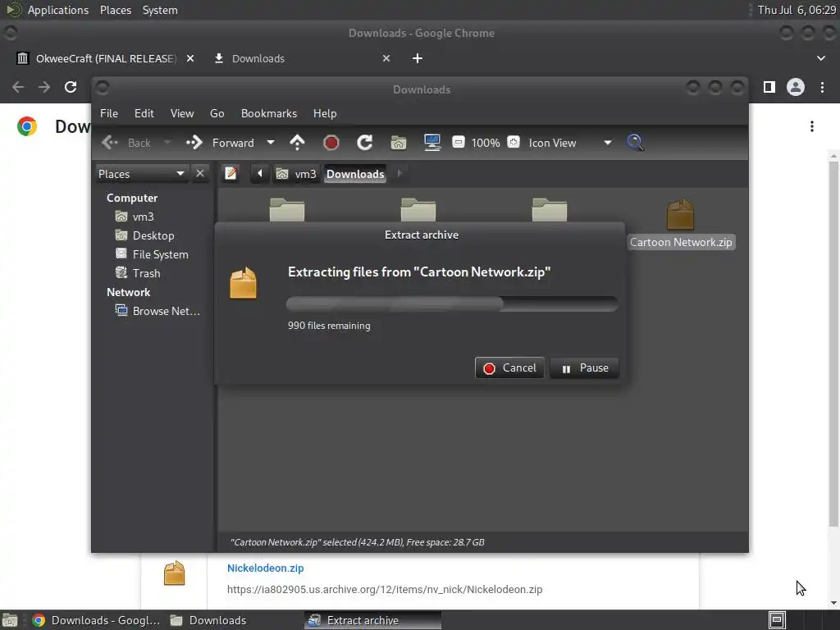Open the Go menu
840x630 pixels.
[x=217, y=113]
